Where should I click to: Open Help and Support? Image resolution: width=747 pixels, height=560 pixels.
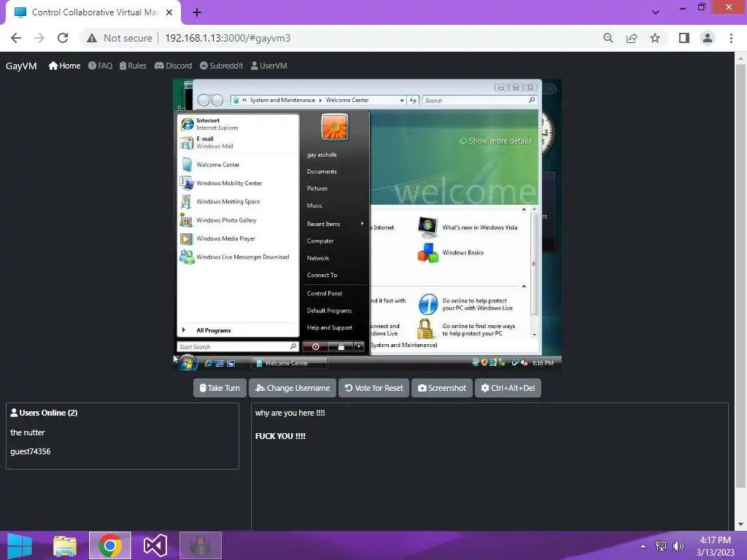tap(330, 327)
